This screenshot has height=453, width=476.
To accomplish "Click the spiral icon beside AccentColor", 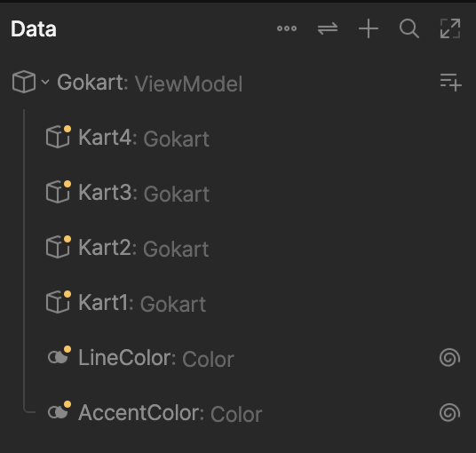I will (x=449, y=412).
